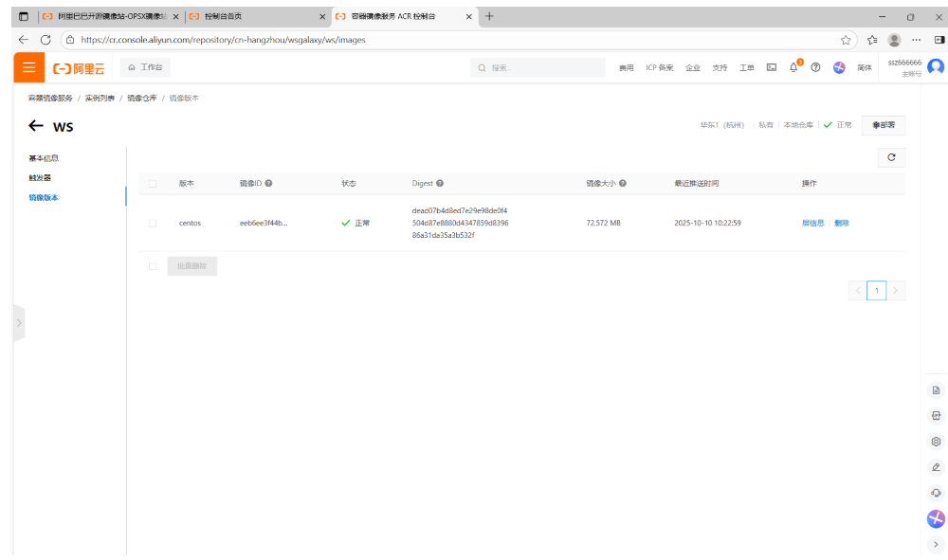Go back using arrow beside ws
This screenshot has height=560, width=948.
click(x=36, y=126)
